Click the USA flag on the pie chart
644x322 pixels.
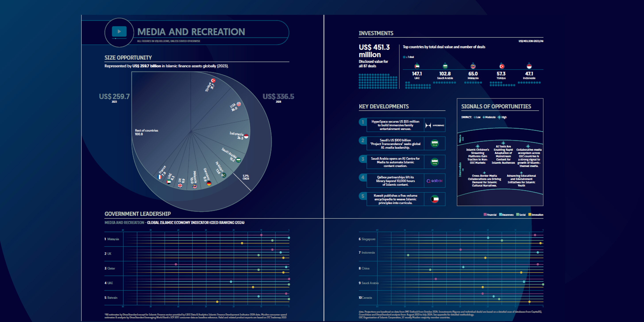[x=239, y=104]
